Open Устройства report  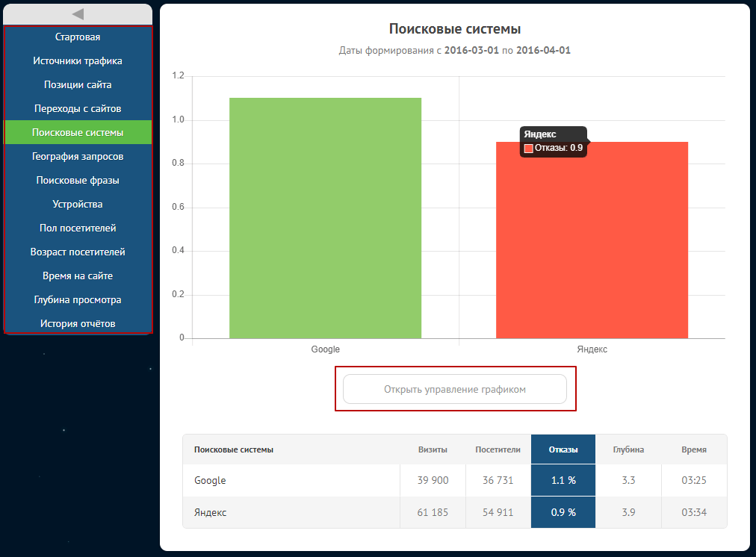tap(78, 205)
